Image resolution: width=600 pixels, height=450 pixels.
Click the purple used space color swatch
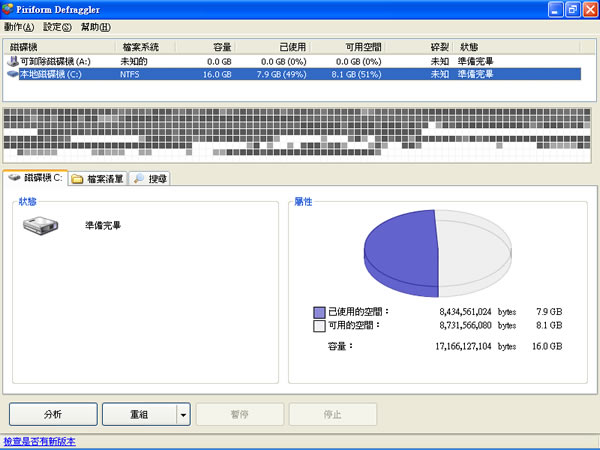coord(319,312)
